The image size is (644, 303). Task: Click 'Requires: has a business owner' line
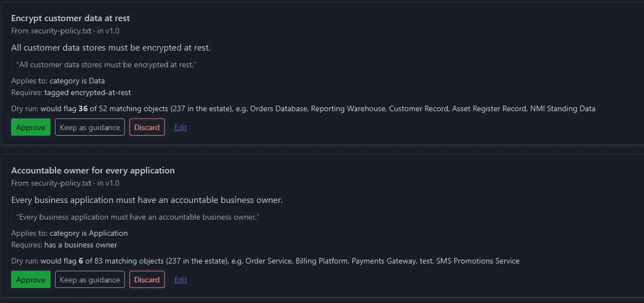coord(64,245)
